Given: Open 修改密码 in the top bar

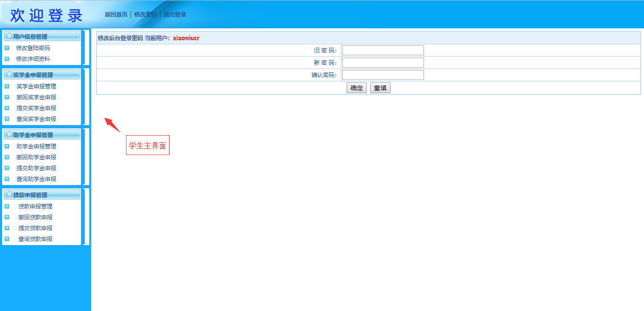Looking at the screenshot, I should (x=145, y=15).
